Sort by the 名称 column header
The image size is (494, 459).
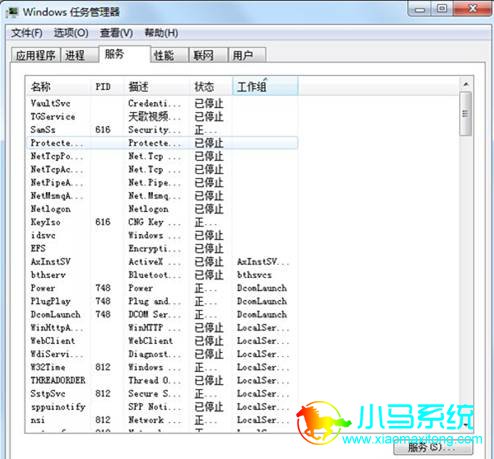pos(58,87)
